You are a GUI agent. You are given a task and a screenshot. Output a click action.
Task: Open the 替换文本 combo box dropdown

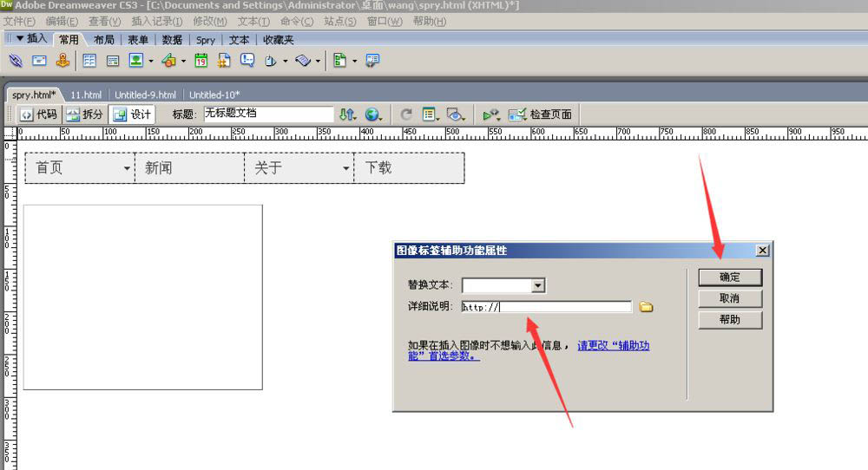pyautogui.click(x=538, y=285)
